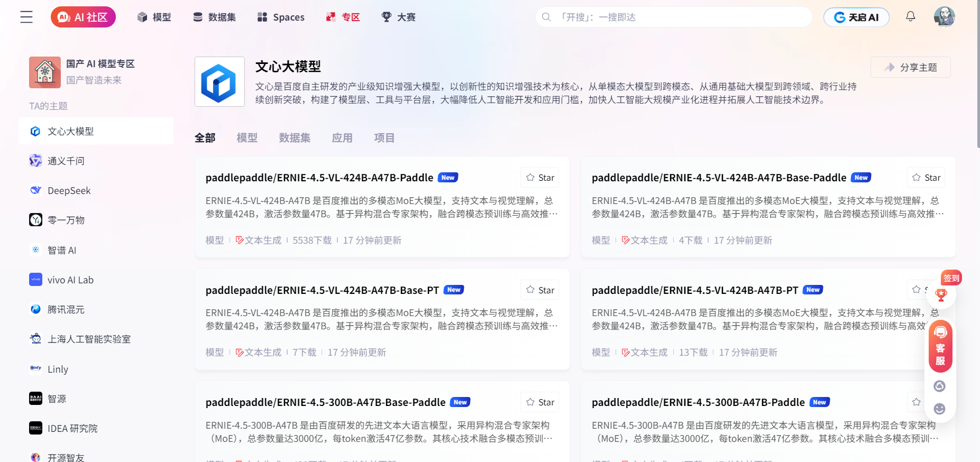Open the 天启 AI button
Viewport: 980px width, 462px height.
[x=856, y=17]
